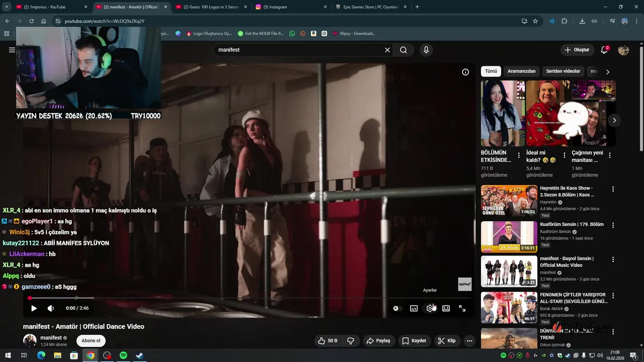Open Windows Start menu

[7, 355]
